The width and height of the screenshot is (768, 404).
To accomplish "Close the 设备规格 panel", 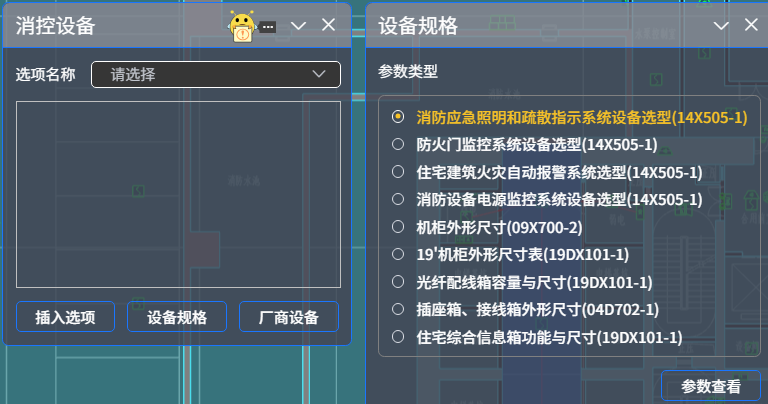I will coord(750,26).
